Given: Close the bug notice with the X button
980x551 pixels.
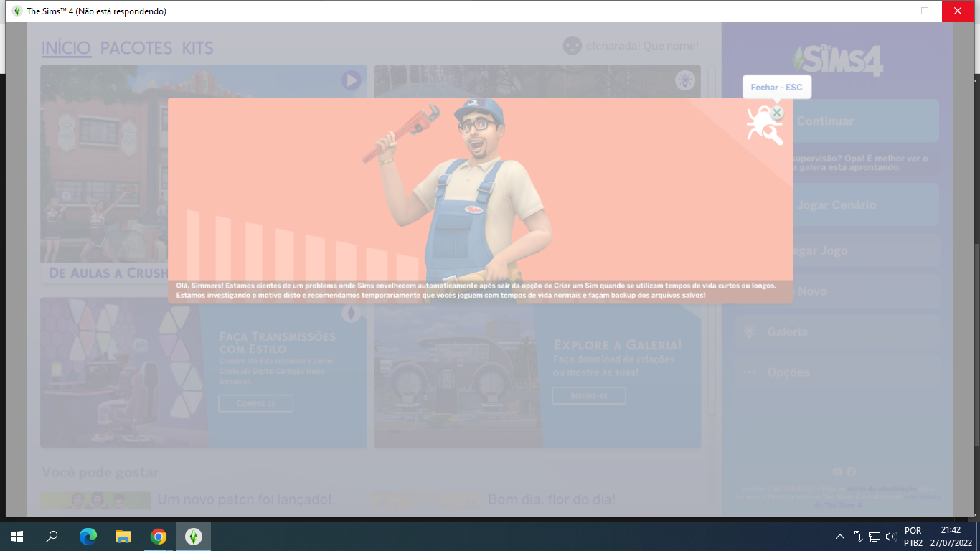Looking at the screenshot, I should 776,113.
